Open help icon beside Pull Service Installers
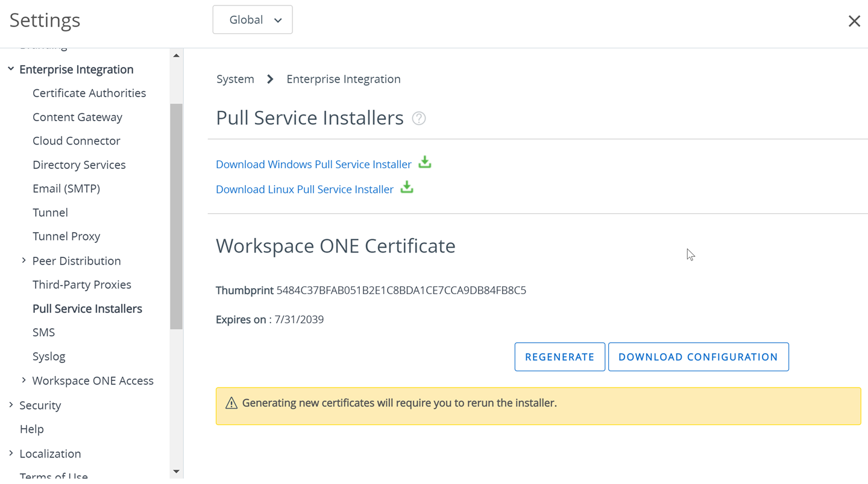The height and width of the screenshot is (484, 868). 419,118
